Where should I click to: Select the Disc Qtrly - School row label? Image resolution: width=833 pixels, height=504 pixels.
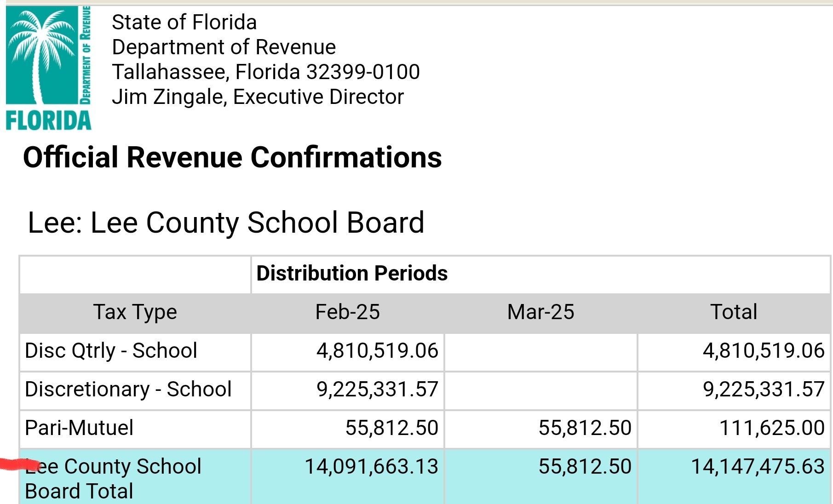coord(111,351)
